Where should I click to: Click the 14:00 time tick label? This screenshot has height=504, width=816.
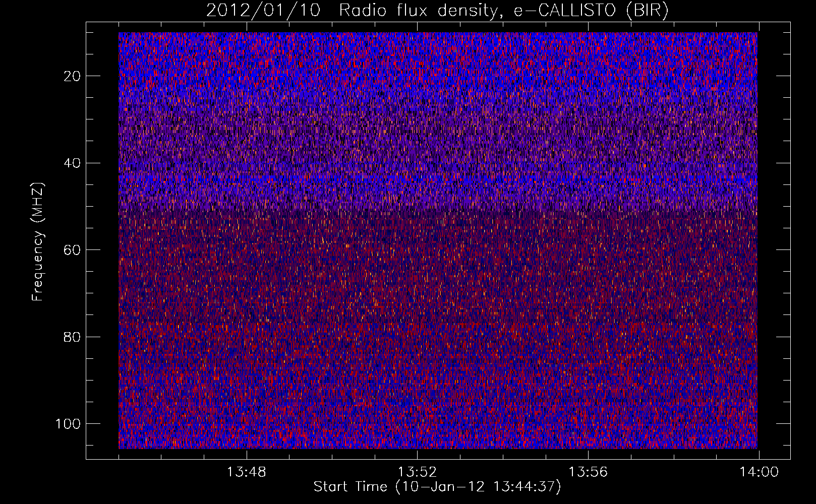(759, 472)
